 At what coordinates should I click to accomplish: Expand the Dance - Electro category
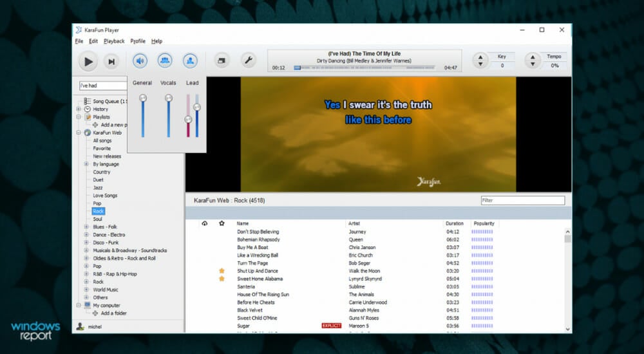click(86, 235)
